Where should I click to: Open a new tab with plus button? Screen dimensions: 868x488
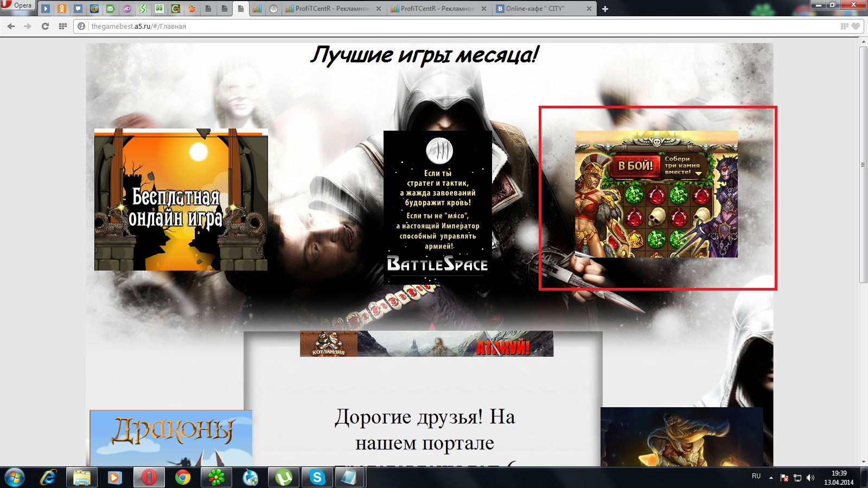pos(605,9)
